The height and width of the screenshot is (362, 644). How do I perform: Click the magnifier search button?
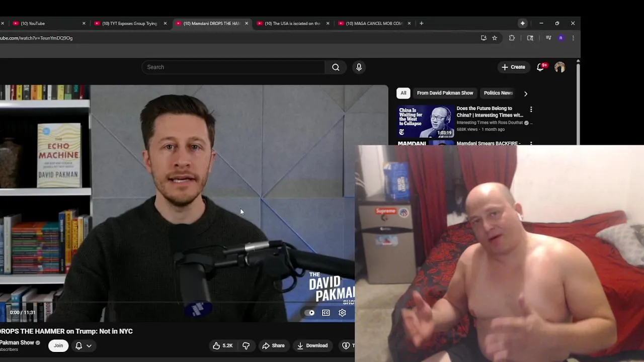click(336, 67)
